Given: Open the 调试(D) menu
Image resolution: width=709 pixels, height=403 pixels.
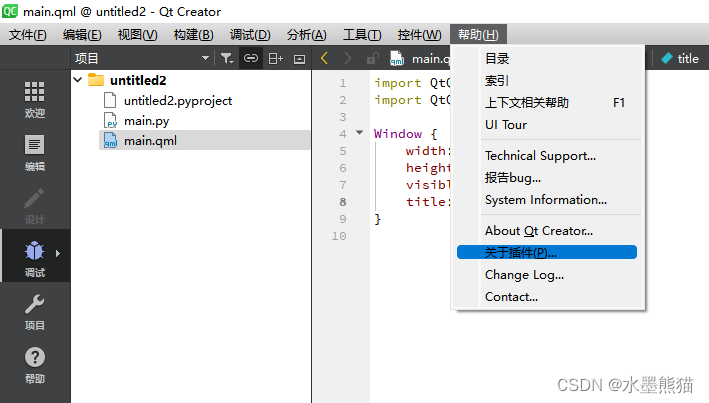Looking at the screenshot, I should (250, 34).
